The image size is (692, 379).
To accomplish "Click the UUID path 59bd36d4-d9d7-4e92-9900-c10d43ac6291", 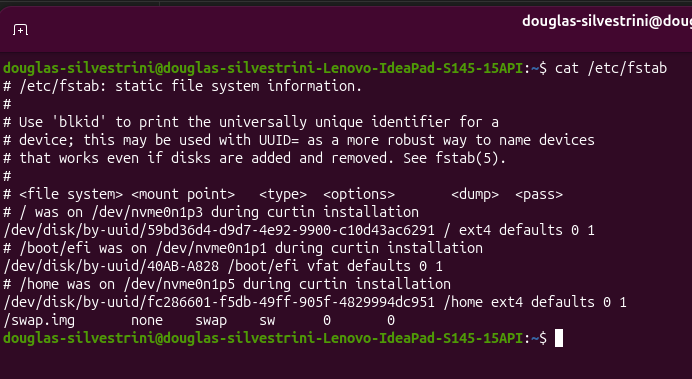I will click(219, 230).
